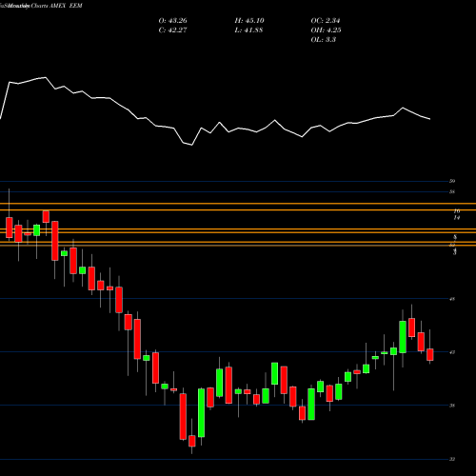Click the 'OL: 3.3' value

click(x=324, y=40)
